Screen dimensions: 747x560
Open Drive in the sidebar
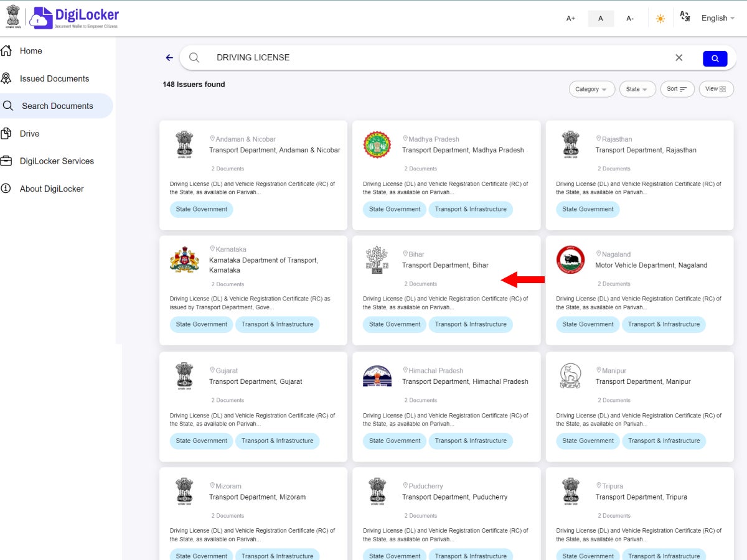click(x=29, y=134)
